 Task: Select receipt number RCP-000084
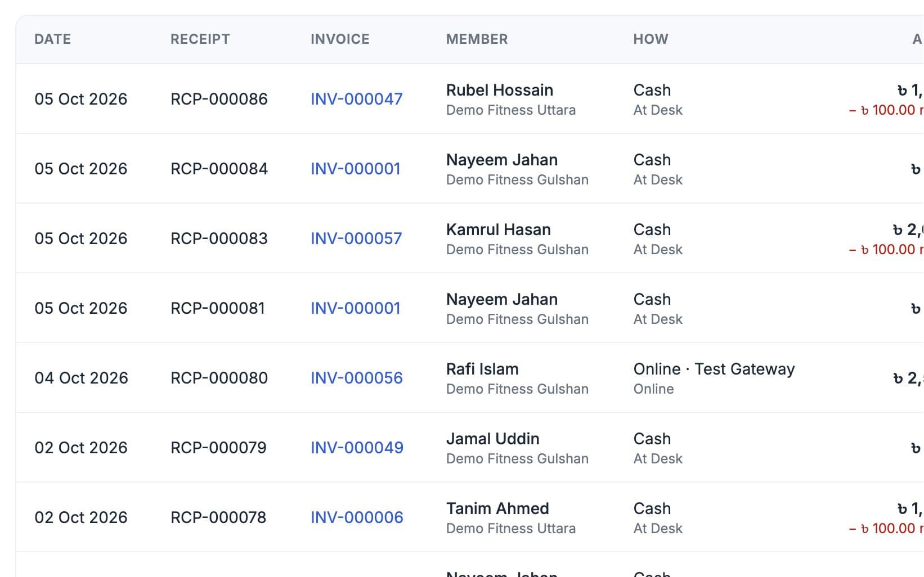tap(219, 169)
